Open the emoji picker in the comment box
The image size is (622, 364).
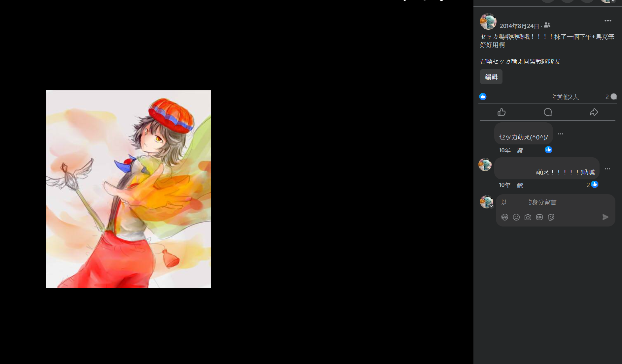coord(516,217)
